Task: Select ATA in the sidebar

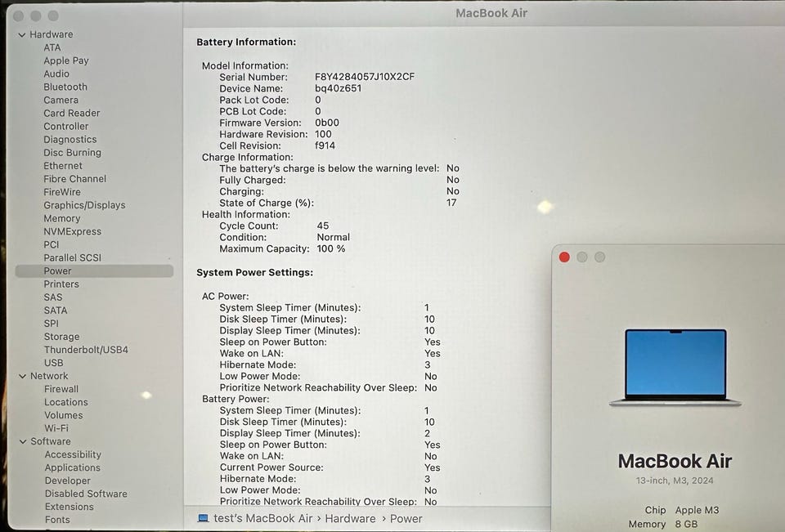Action: [x=52, y=47]
